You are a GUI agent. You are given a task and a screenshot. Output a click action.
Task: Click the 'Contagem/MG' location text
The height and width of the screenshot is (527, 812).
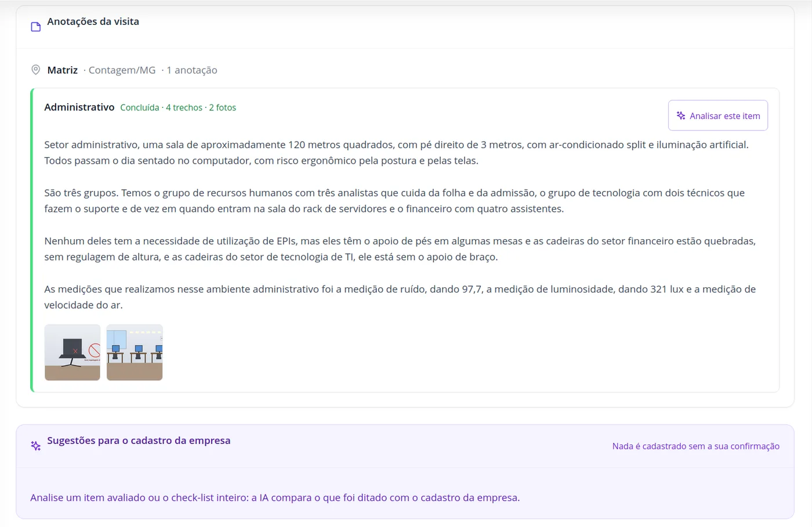(x=122, y=70)
